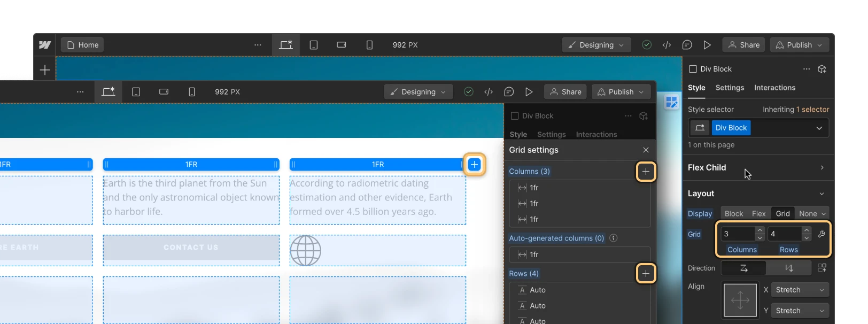Open the Add Elements plus panel

(45, 70)
